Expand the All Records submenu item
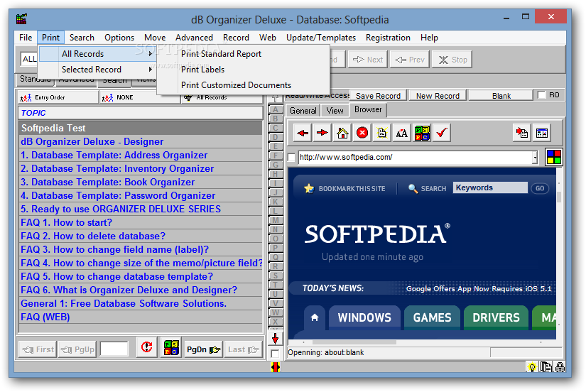 [98, 54]
